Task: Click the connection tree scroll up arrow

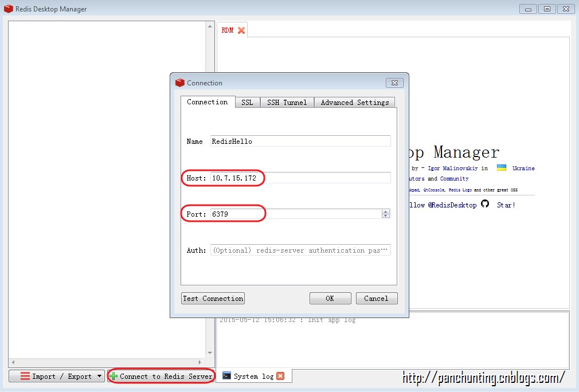Action: click(210, 26)
